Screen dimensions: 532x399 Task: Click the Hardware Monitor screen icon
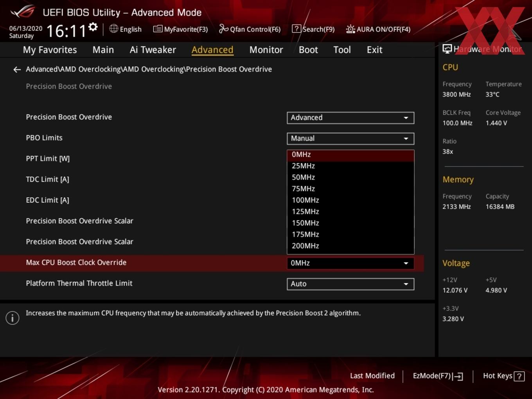(447, 49)
